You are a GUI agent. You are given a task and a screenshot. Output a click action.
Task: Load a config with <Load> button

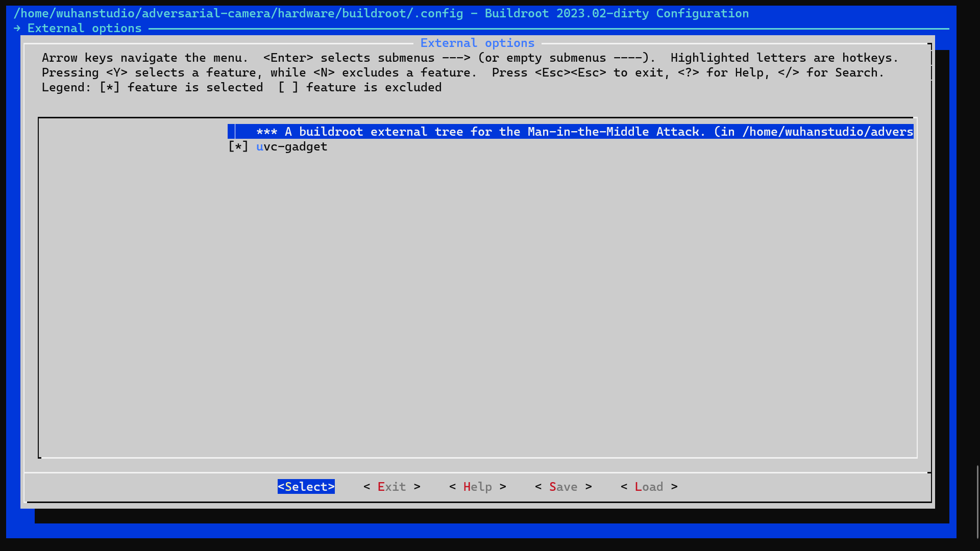648,487
